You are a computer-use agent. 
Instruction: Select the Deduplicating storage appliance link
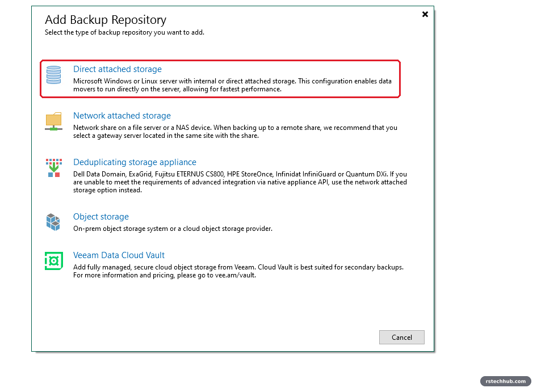135,162
